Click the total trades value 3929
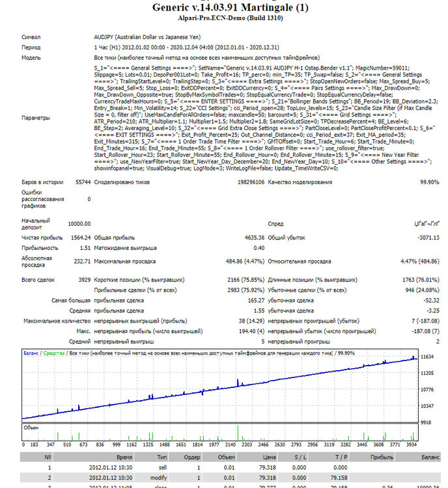 click(85, 280)
